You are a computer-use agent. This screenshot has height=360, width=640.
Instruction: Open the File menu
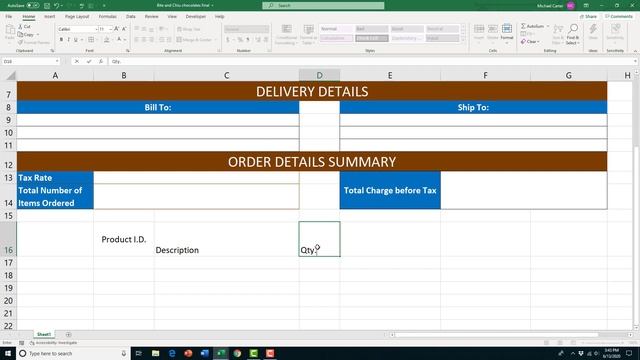coord(9,16)
